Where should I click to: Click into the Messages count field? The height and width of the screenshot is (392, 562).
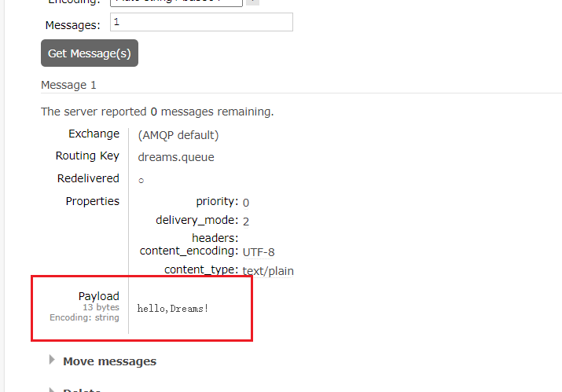click(x=201, y=22)
